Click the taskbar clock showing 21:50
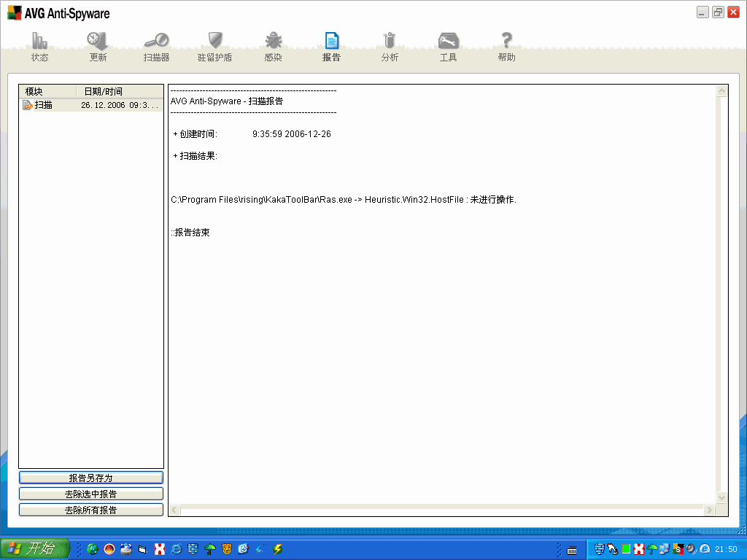This screenshot has width=747, height=560. click(x=726, y=549)
